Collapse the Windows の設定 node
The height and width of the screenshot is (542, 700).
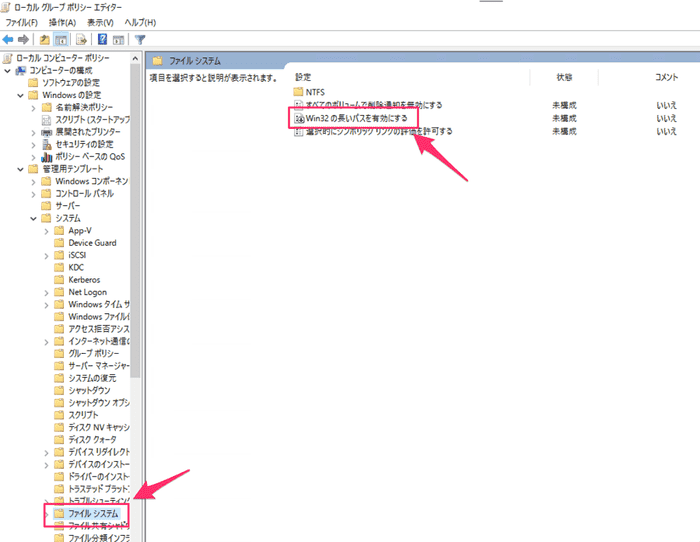20,95
